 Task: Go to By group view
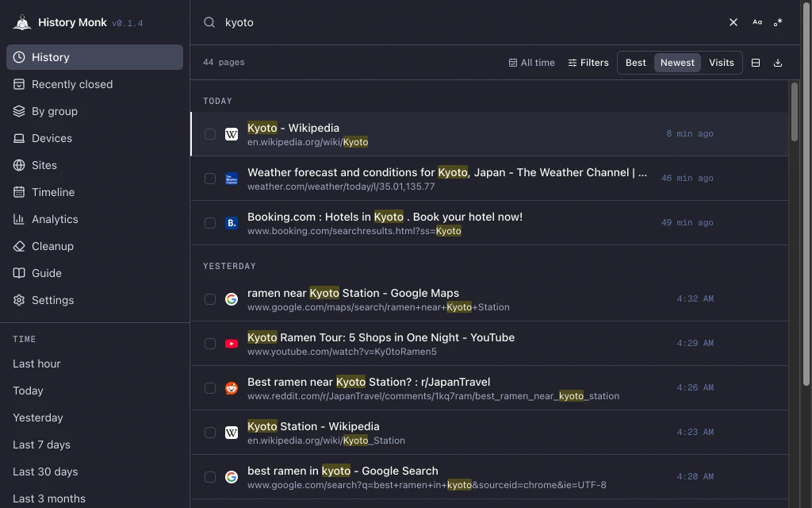(x=95, y=111)
